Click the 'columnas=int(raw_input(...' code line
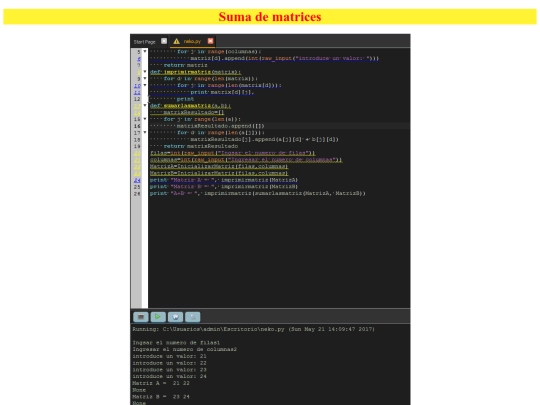Viewport: 540px width, 405px height. pyautogui.click(x=246, y=160)
